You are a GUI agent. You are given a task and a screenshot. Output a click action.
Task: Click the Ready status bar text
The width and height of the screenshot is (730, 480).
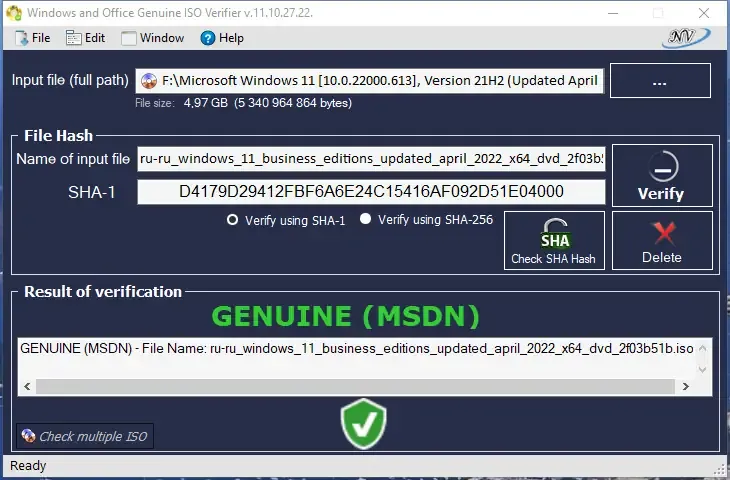pyautogui.click(x=28, y=466)
